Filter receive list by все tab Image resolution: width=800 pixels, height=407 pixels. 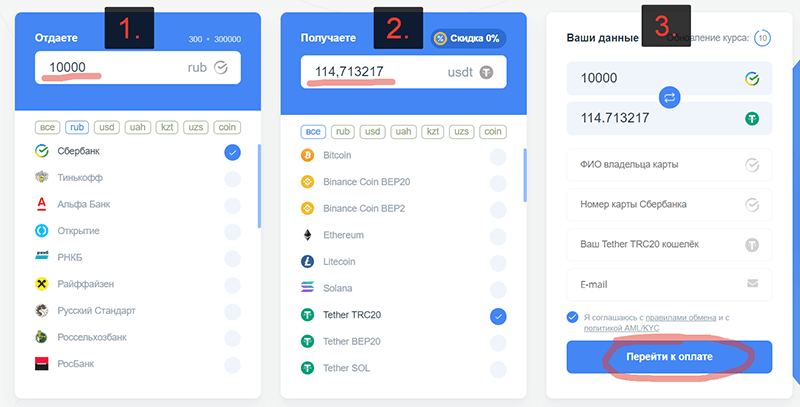(x=313, y=132)
